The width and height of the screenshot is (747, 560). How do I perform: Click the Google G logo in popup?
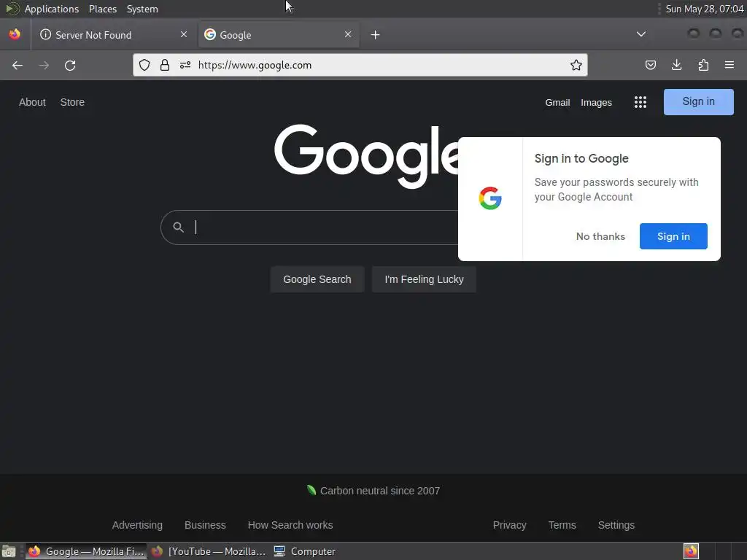pos(490,198)
